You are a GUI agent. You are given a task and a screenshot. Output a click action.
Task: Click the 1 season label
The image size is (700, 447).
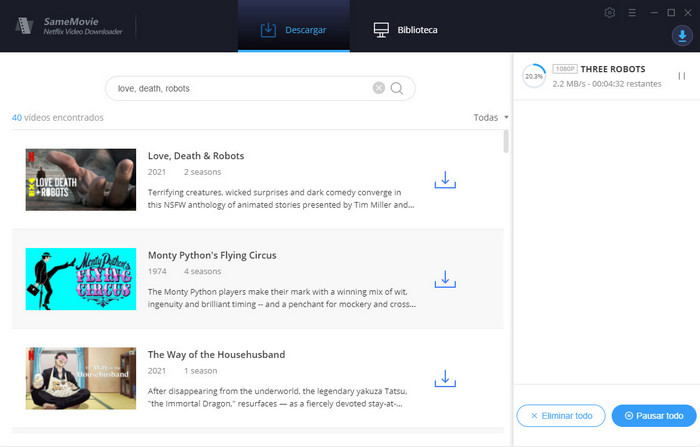click(200, 371)
